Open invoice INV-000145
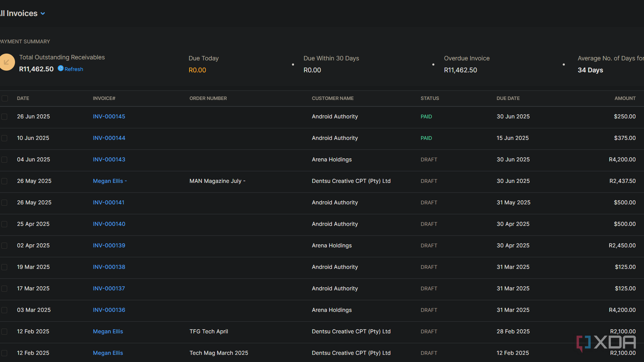The image size is (644, 362). pos(109,116)
